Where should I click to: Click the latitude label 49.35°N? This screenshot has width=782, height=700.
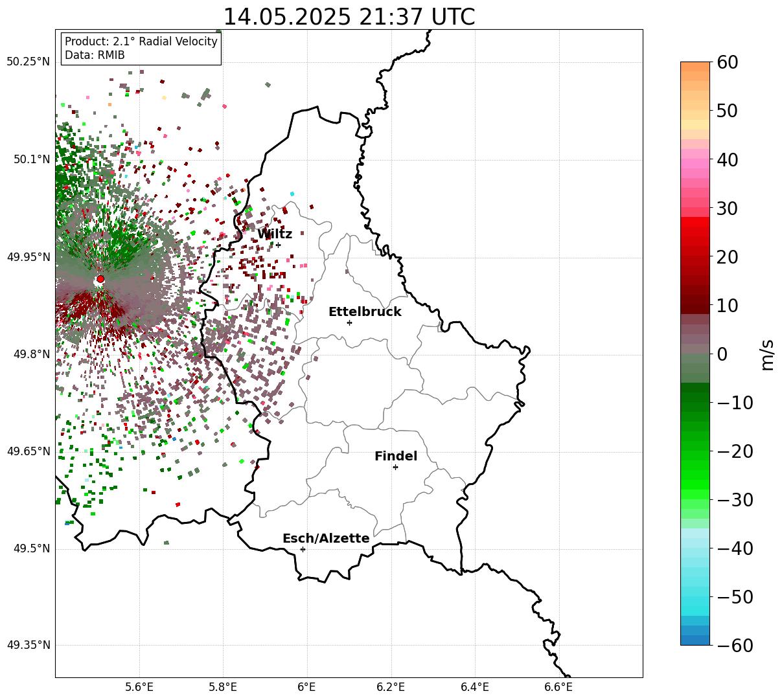click(29, 645)
